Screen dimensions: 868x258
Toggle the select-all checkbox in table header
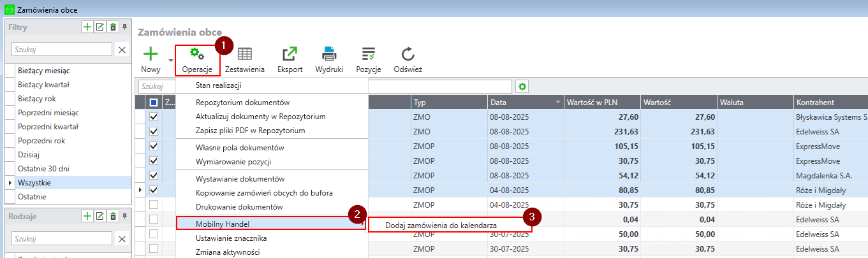pos(154,103)
